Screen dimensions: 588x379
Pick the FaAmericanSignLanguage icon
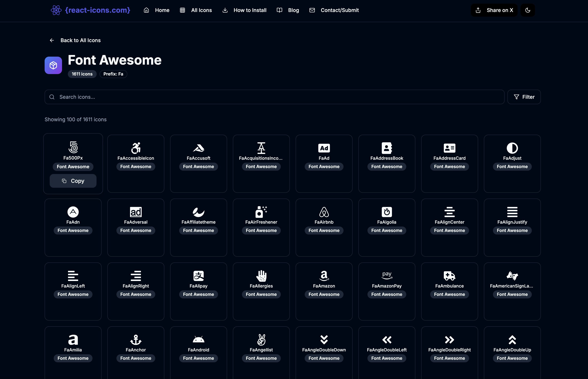pyautogui.click(x=512, y=276)
